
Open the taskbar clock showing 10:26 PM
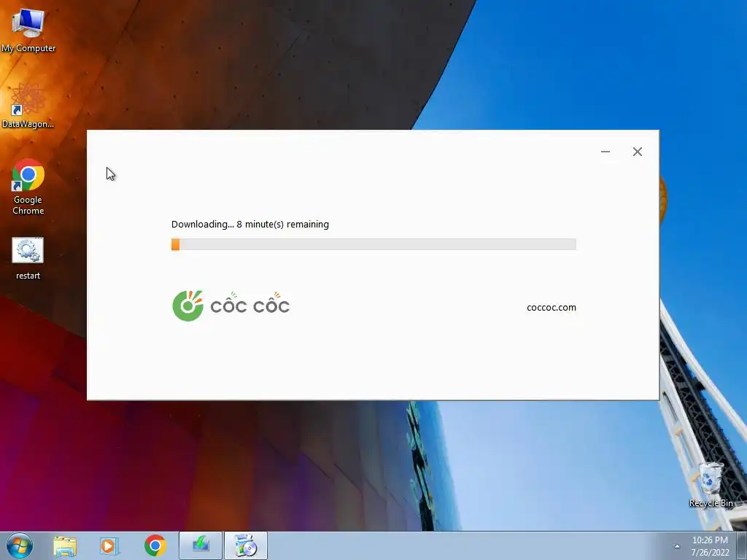pyautogui.click(x=710, y=546)
